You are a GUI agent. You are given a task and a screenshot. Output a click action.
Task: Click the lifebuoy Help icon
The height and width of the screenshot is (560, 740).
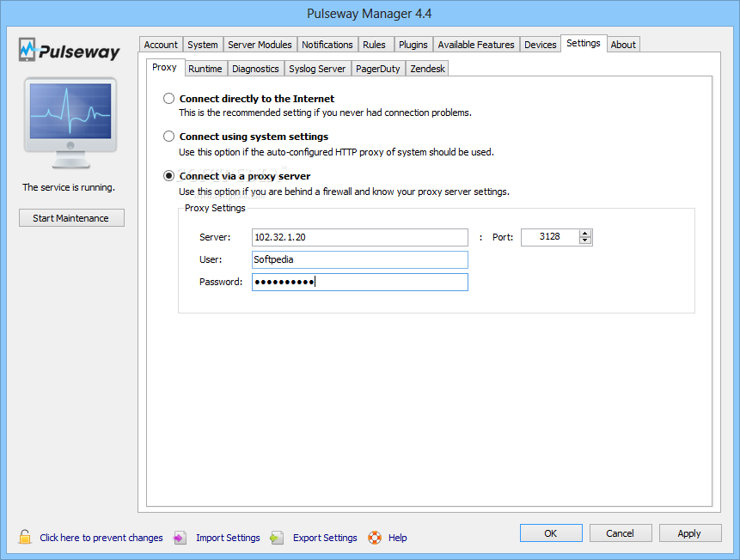(375, 538)
